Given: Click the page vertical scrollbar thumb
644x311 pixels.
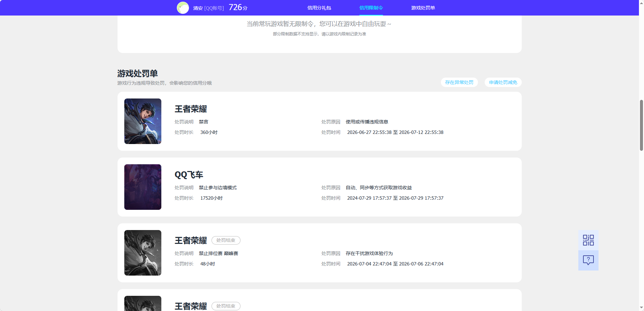Looking at the screenshot, I should coord(641,125).
